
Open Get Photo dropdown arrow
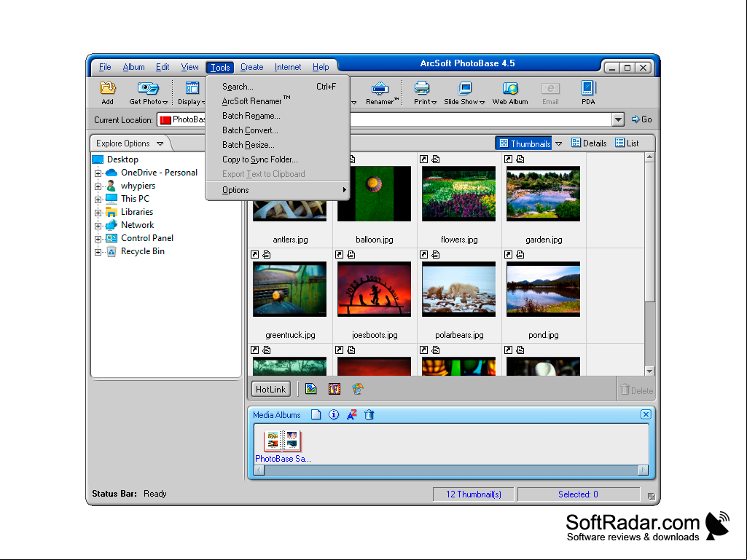165,103
